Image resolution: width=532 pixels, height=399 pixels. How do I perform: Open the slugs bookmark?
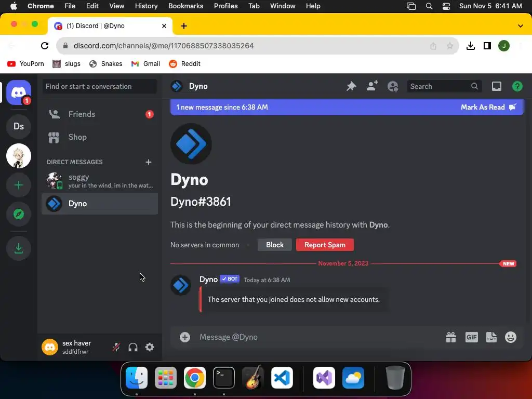(x=66, y=64)
